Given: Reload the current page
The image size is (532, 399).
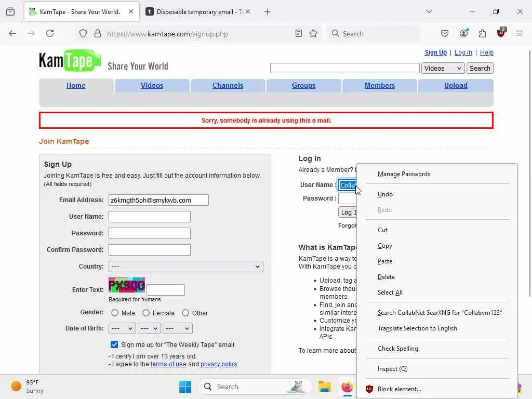Looking at the screenshot, I should click(50, 33).
